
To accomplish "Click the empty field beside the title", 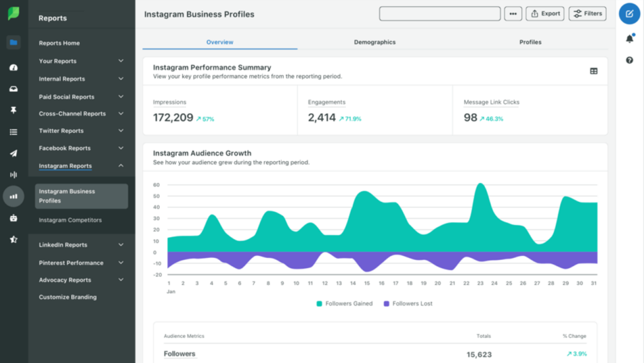I will [x=440, y=13].
